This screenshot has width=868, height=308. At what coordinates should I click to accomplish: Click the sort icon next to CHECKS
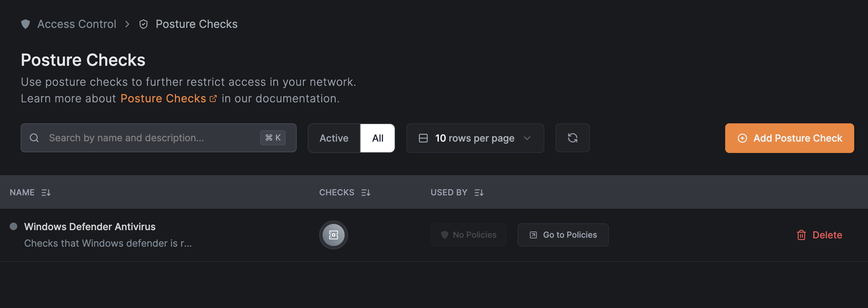(366, 193)
